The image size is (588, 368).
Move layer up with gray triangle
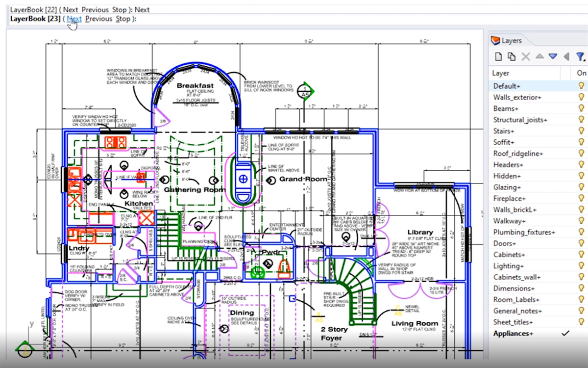pos(539,56)
